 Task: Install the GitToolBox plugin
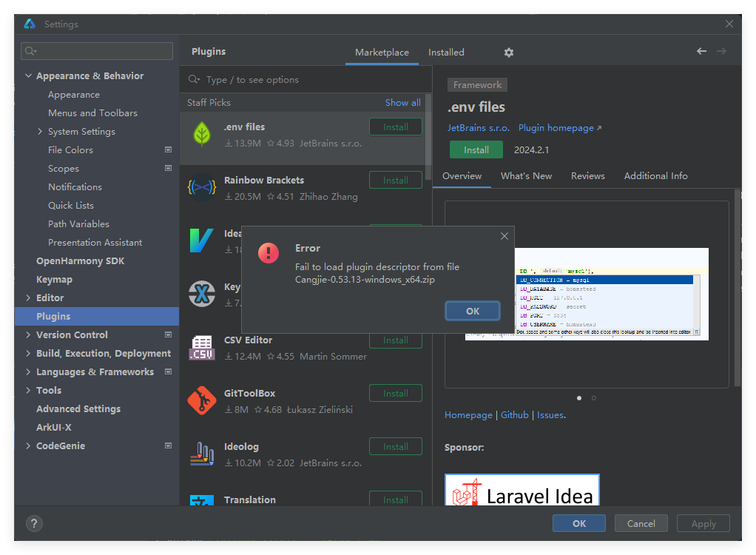pos(395,393)
